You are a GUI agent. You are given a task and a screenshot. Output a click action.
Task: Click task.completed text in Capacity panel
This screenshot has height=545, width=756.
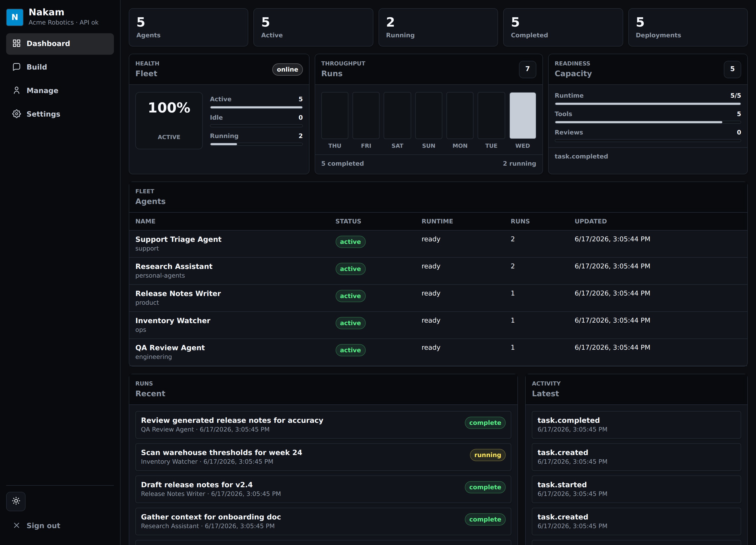[x=581, y=156]
